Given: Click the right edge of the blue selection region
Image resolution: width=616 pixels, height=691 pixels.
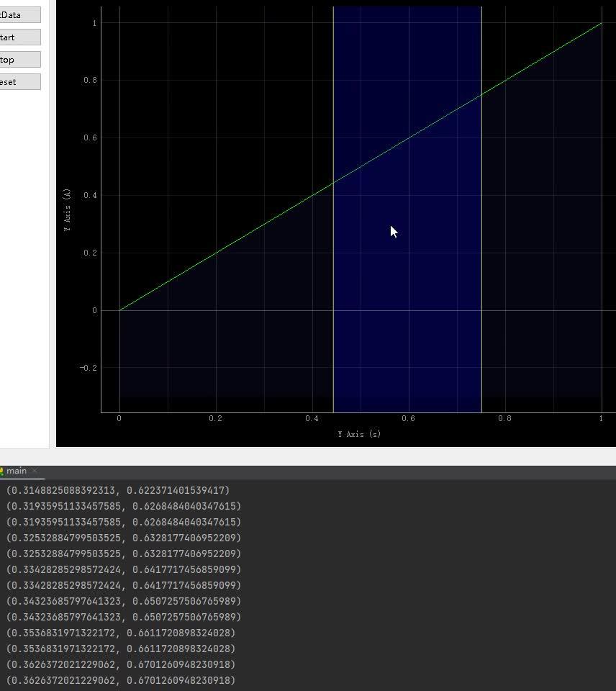Looking at the screenshot, I should [x=481, y=216].
